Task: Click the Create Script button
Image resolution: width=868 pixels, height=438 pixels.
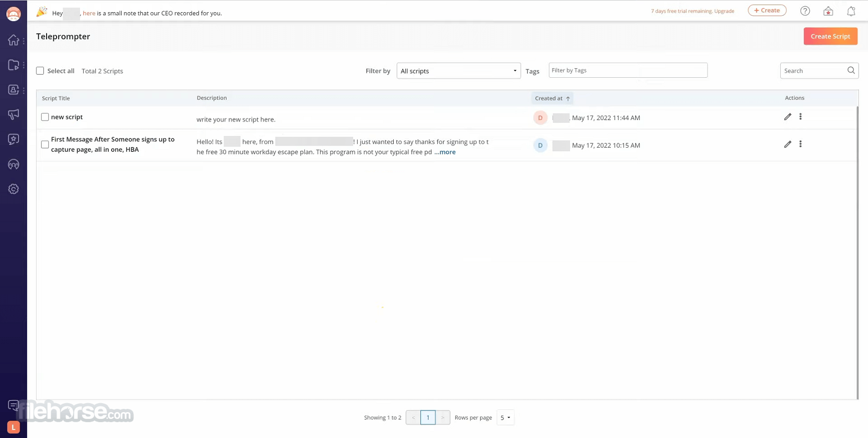Action: [830, 36]
